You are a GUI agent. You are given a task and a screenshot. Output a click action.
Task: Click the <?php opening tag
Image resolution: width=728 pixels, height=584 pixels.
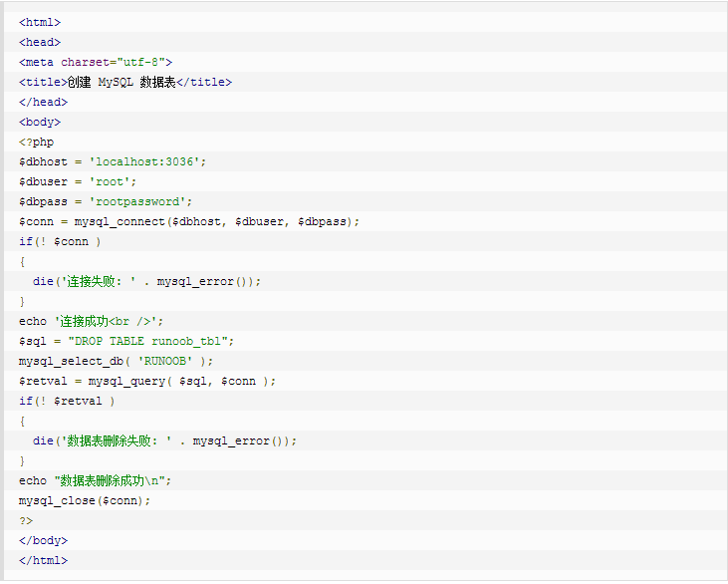pos(36,142)
